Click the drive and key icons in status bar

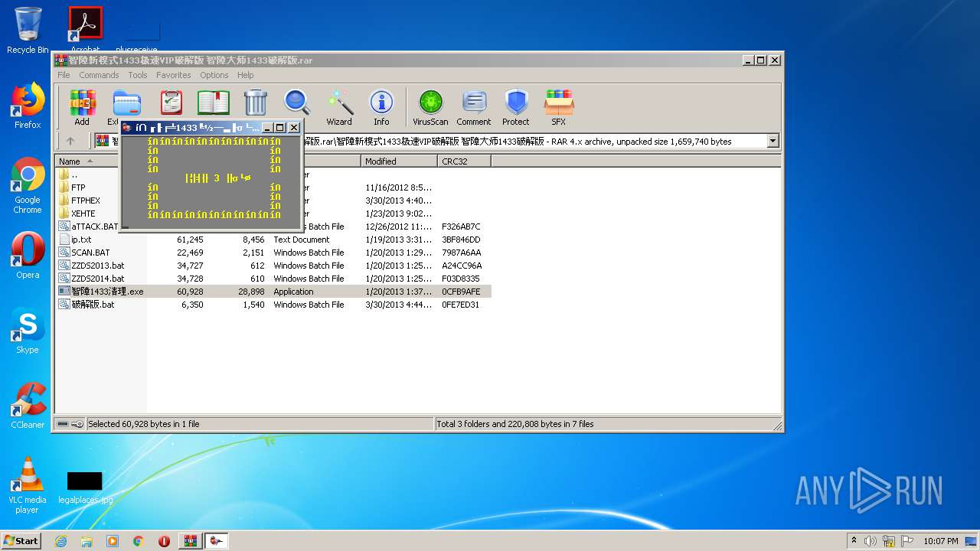pos(70,424)
